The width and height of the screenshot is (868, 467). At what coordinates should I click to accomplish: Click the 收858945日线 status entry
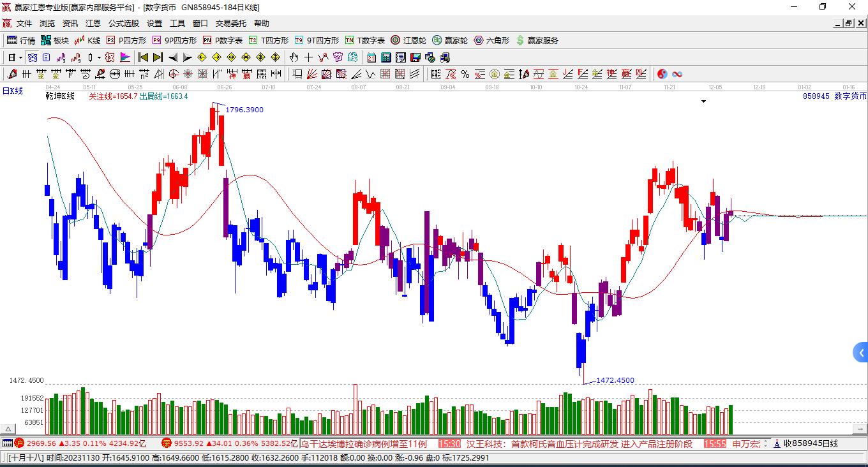[x=811, y=443]
